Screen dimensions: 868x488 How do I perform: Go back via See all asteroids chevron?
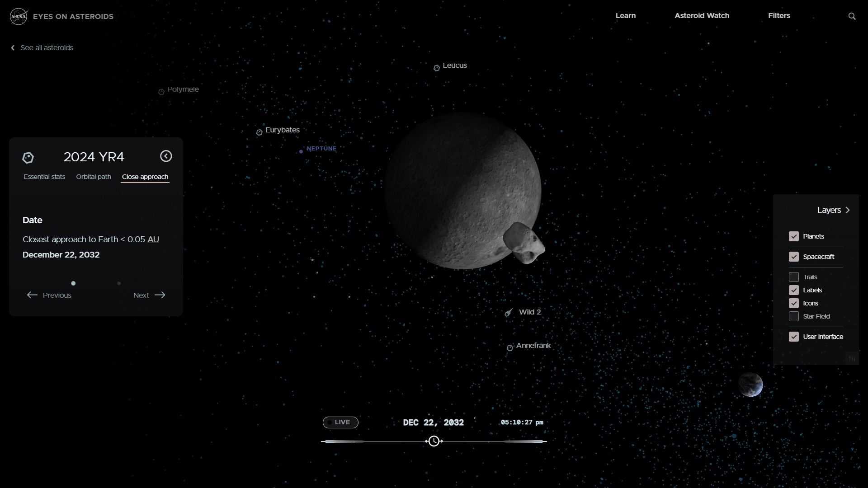click(13, 48)
